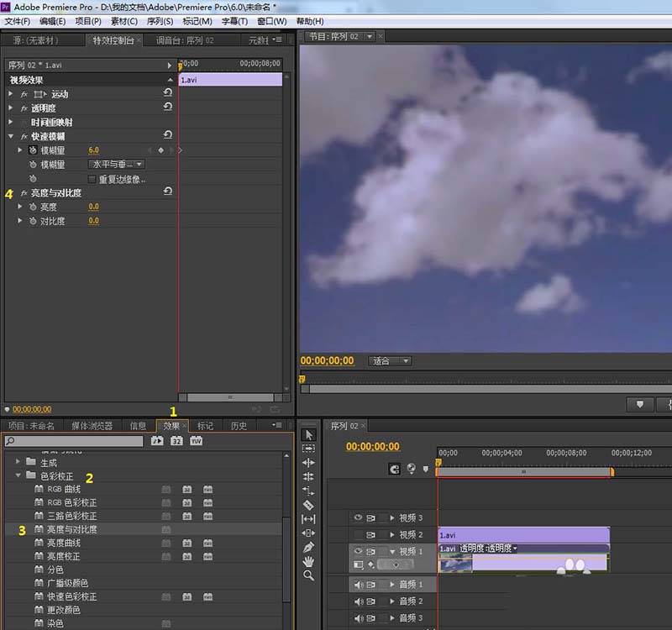672x630 pixels.
Task: Toggle 重复边缘像素 checkbox
Action: tap(92, 179)
